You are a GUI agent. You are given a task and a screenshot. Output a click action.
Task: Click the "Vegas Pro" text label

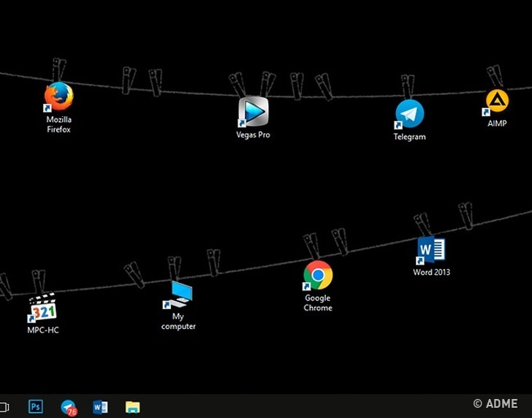click(x=253, y=134)
